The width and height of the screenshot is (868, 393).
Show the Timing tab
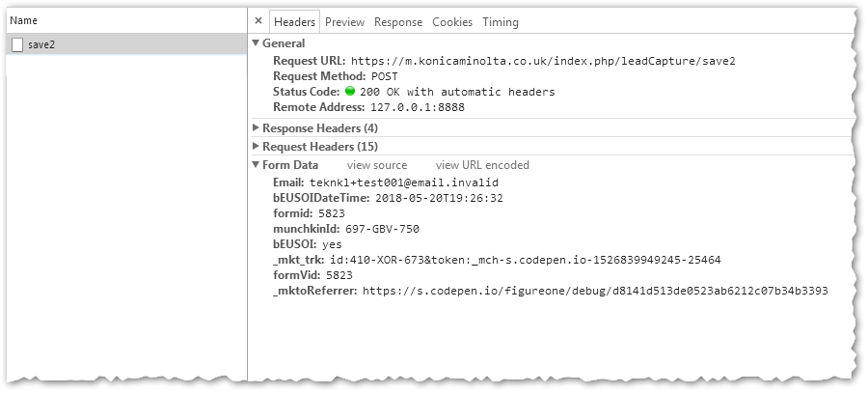click(x=500, y=22)
